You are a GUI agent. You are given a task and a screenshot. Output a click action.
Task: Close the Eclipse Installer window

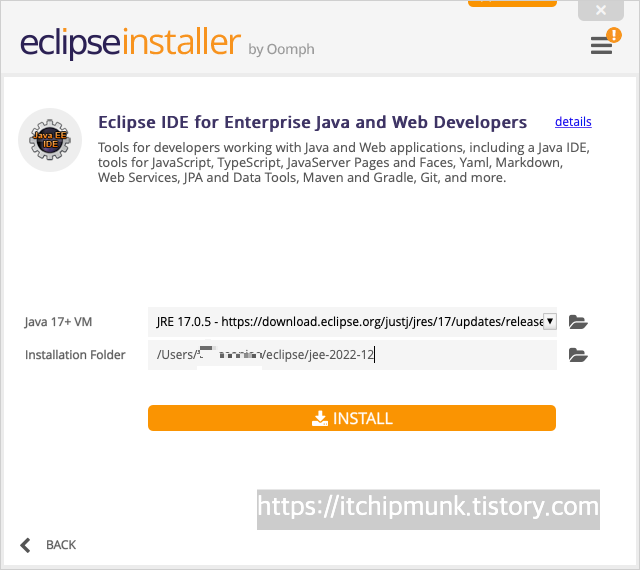[x=601, y=10]
